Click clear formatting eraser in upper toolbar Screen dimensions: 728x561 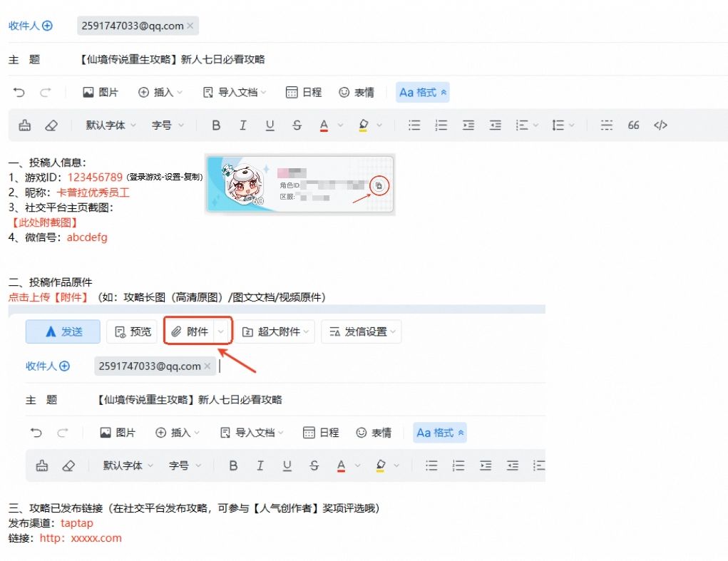(x=51, y=125)
